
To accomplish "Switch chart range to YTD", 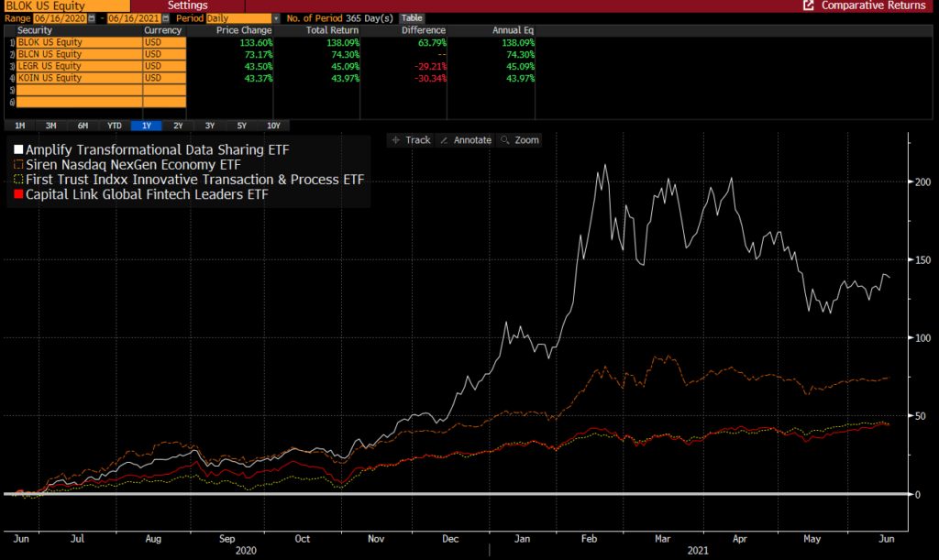I will (x=115, y=126).
